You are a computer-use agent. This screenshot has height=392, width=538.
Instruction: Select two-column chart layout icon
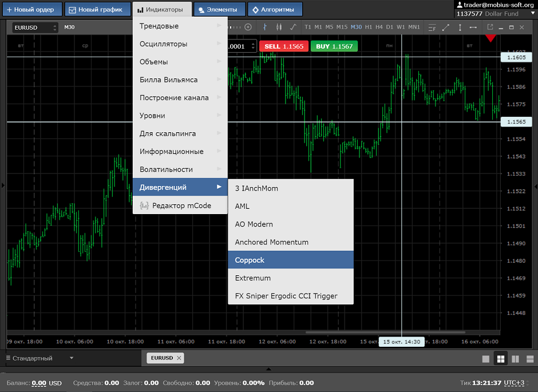point(515,359)
